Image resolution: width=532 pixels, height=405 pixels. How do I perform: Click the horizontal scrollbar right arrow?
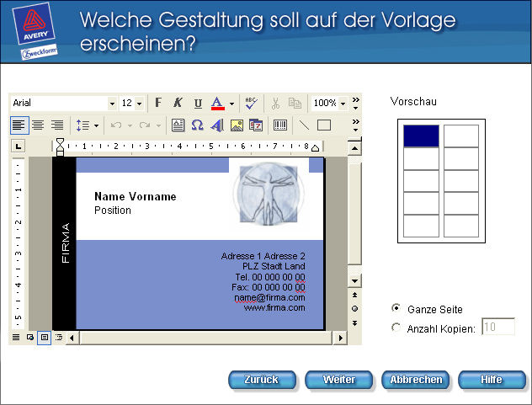point(340,338)
